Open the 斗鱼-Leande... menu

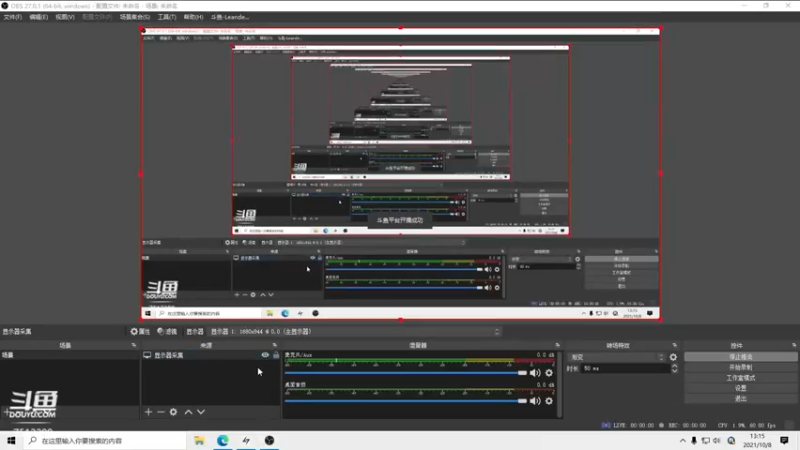point(230,17)
